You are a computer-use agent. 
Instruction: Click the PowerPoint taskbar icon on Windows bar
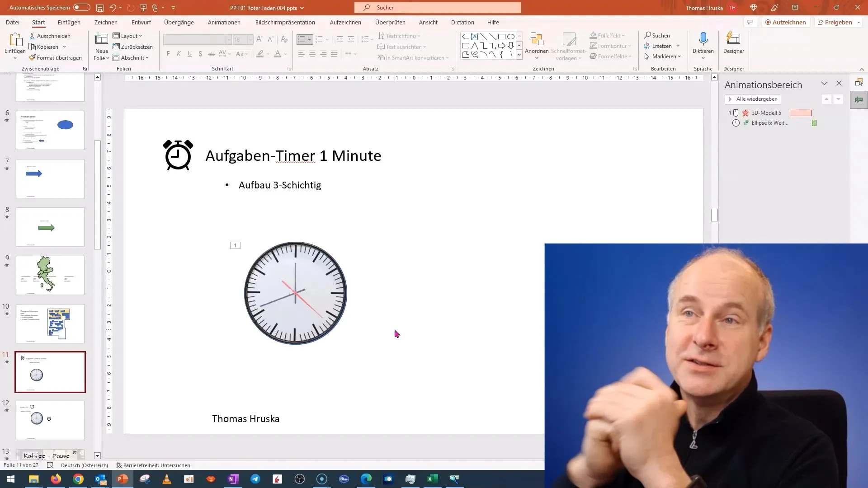point(122,479)
